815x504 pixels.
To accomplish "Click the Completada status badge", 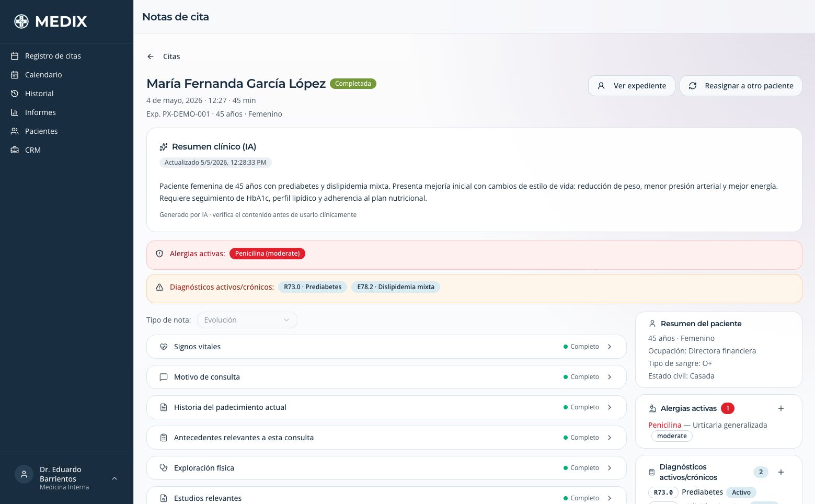I will click(x=353, y=84).
